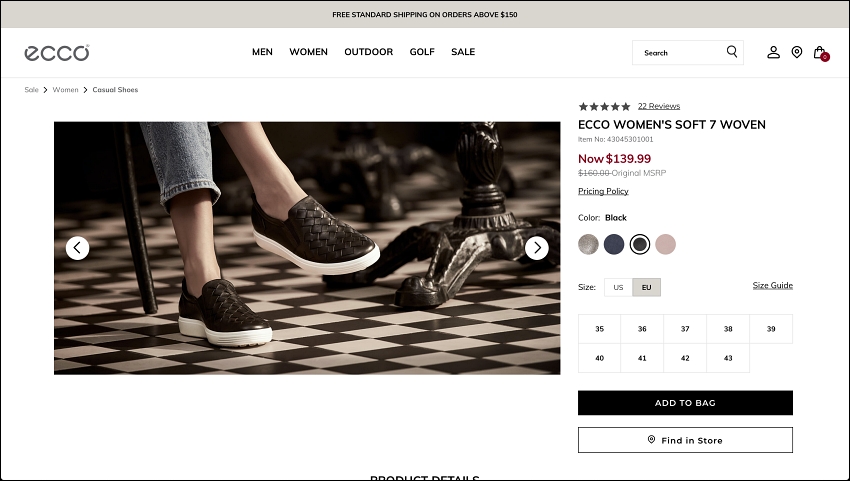Open the shopping bag icon

pyautogui.click(x=821, y=53)
